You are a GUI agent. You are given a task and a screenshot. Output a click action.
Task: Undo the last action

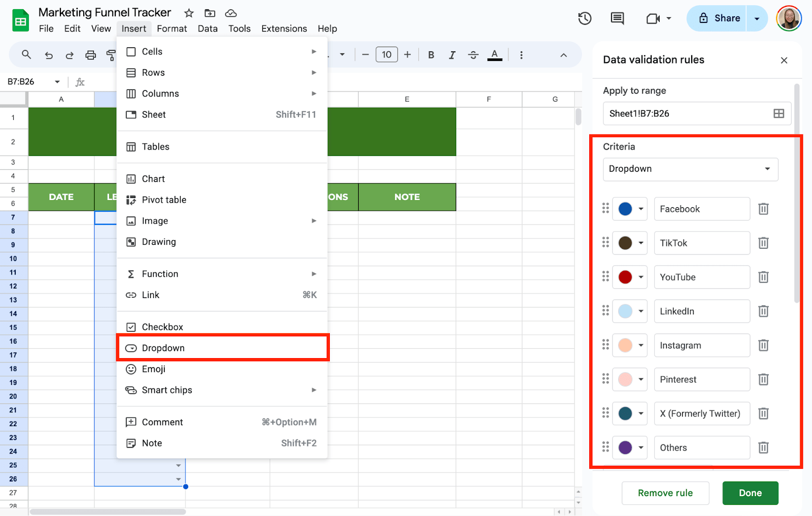(x=49, y=55)
